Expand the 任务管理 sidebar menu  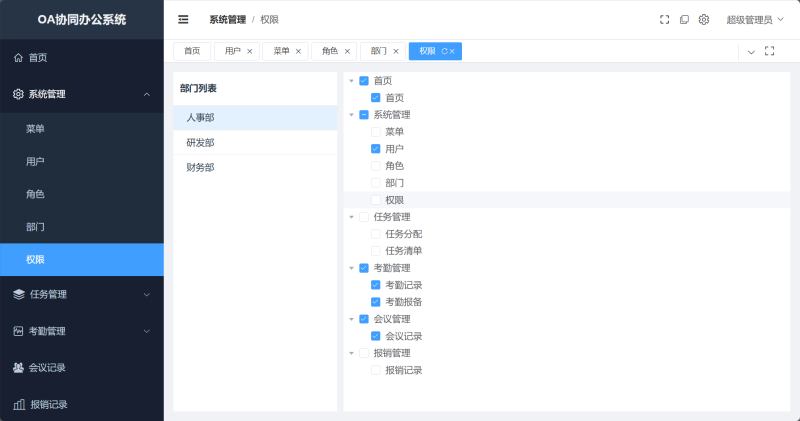[147, 294]
